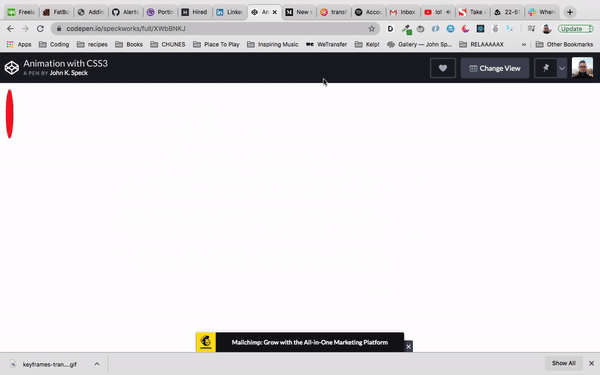Open the Coding bookmarks folder
Viewport: 600px width, 375px height.
54,44
